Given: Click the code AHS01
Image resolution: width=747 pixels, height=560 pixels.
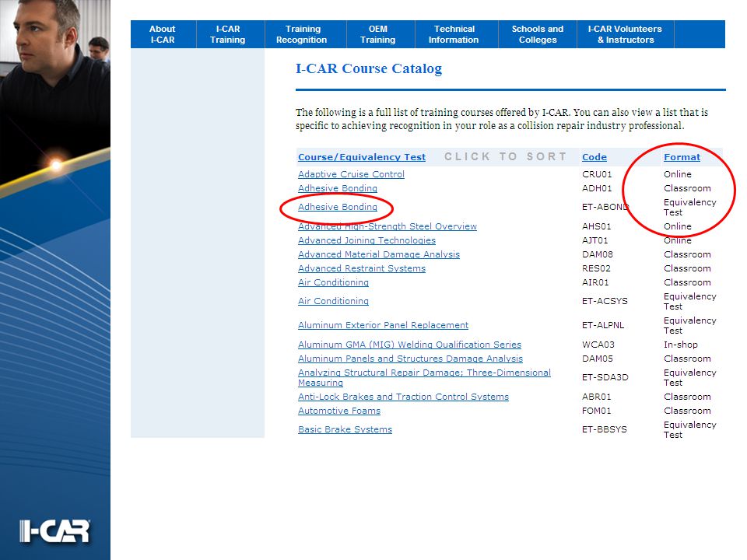Looking at the screenshot, I should pyautogui.click(x=596, y=226).
